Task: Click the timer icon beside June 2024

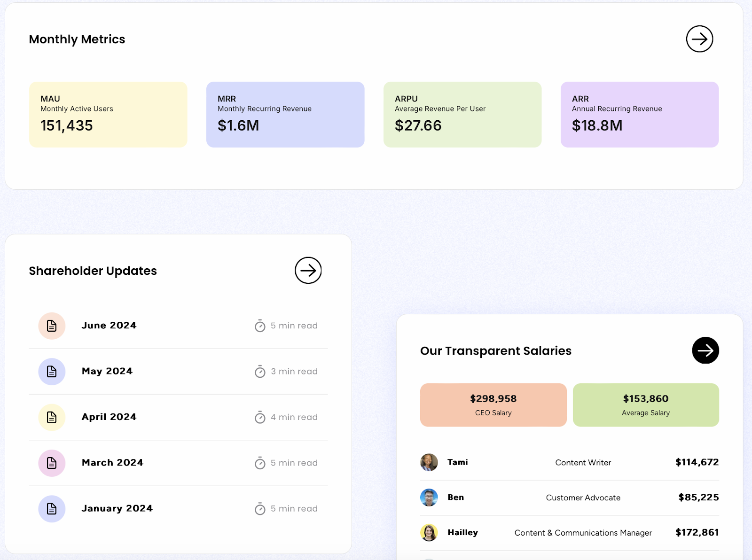Action: [x=260, y=326]
